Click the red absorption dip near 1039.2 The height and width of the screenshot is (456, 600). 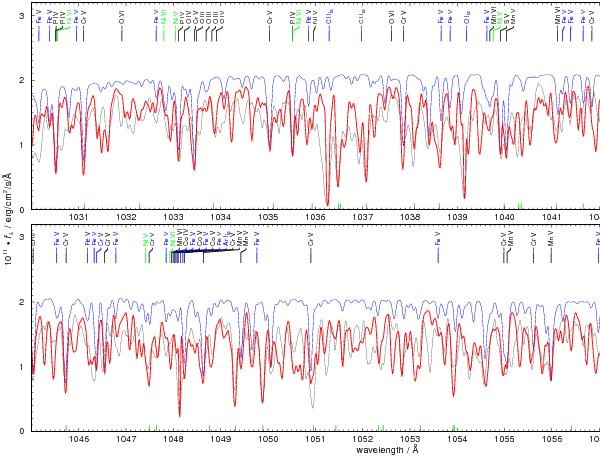[464, 196]
